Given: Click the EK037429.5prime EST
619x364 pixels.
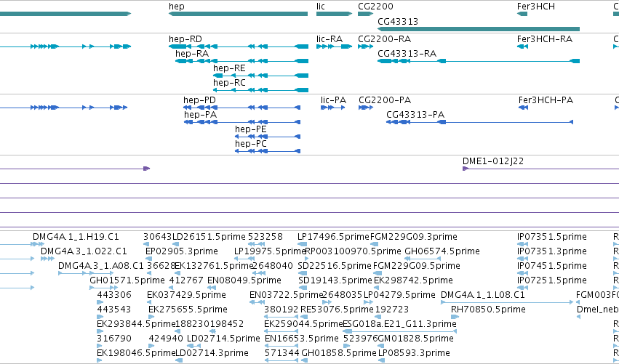Looking at the screenshot, I should [149, 302].
